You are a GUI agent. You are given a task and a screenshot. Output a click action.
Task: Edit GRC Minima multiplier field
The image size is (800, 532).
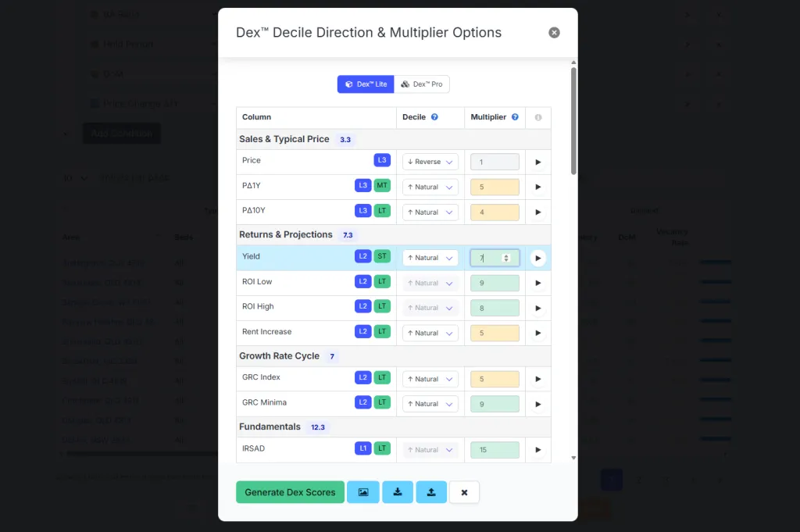coord(495,404)
